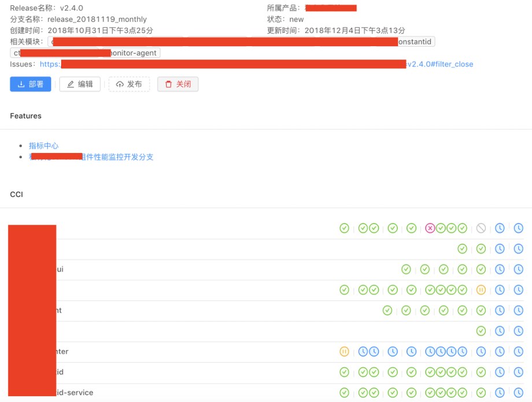Click leftmost green check in the 'nt' row

pyautogui.click(x=387, y=310)
